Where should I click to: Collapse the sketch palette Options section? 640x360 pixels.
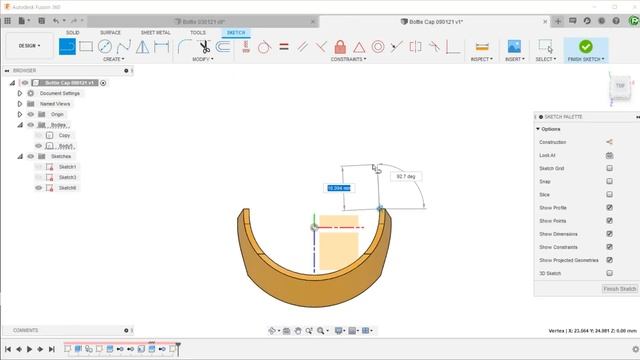(x=538, y=129)
